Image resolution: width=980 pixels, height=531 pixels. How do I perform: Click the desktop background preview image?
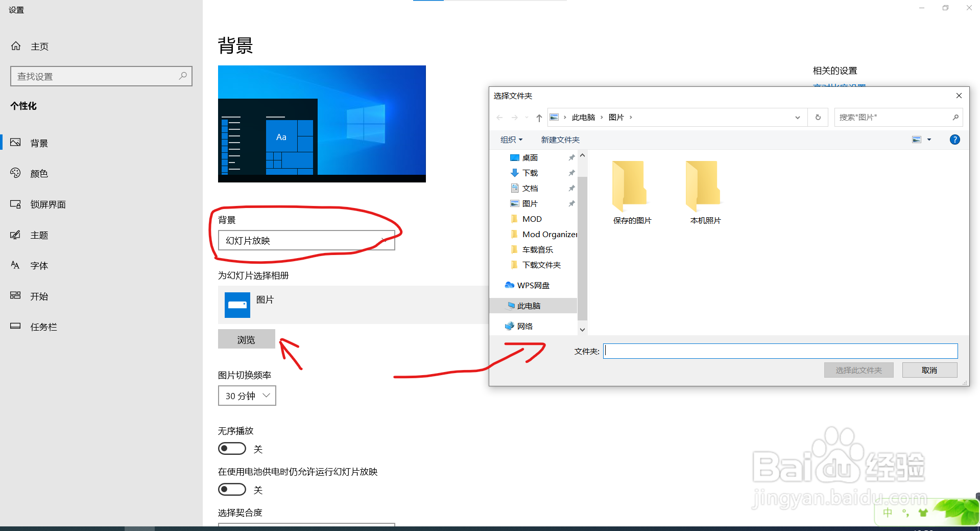click(x=322, y=124)
